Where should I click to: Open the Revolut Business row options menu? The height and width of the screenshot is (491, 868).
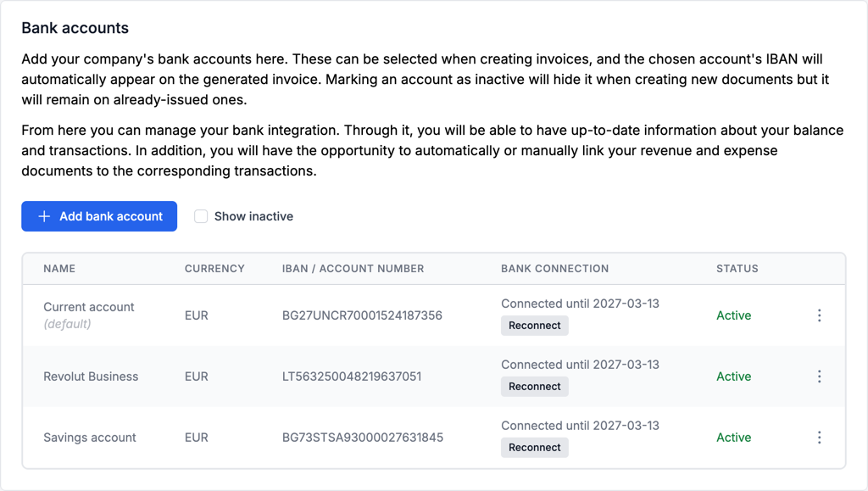(x=820, y=377)
